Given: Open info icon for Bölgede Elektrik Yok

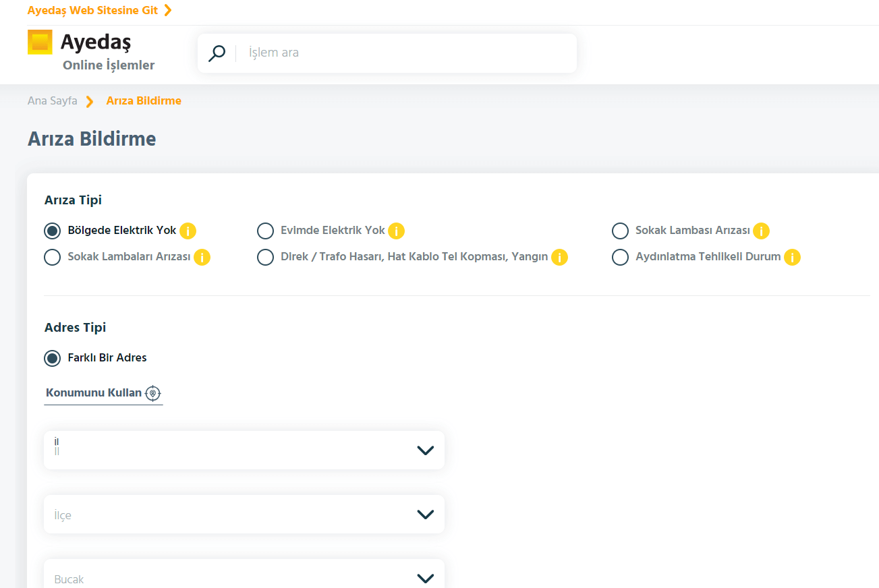Looking at the screenshot, I should point(188,231).
